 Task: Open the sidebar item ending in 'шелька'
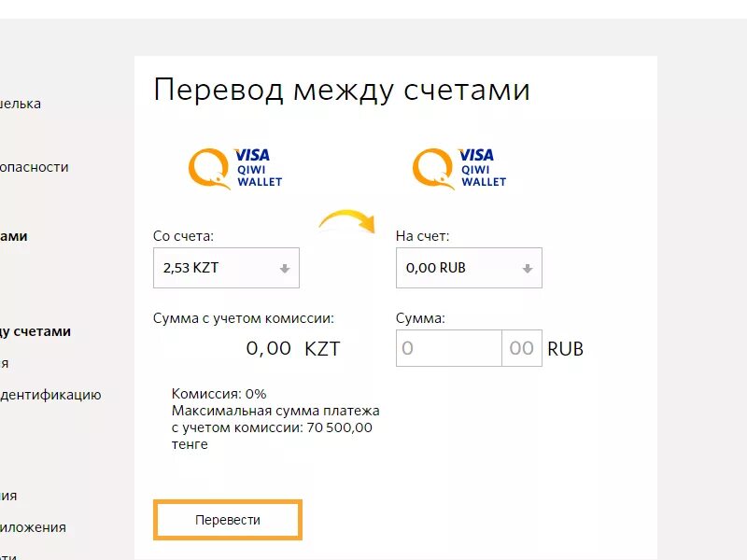(x=21, y=104)
